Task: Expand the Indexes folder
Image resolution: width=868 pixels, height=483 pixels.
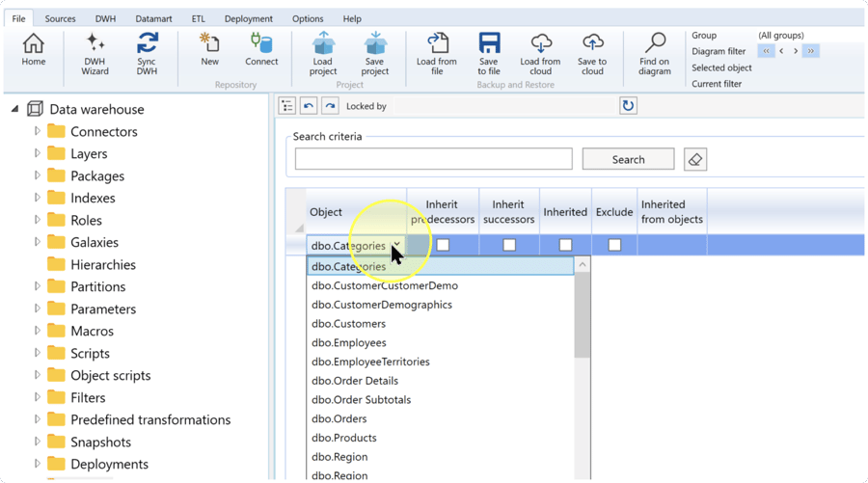Action: 37,198
